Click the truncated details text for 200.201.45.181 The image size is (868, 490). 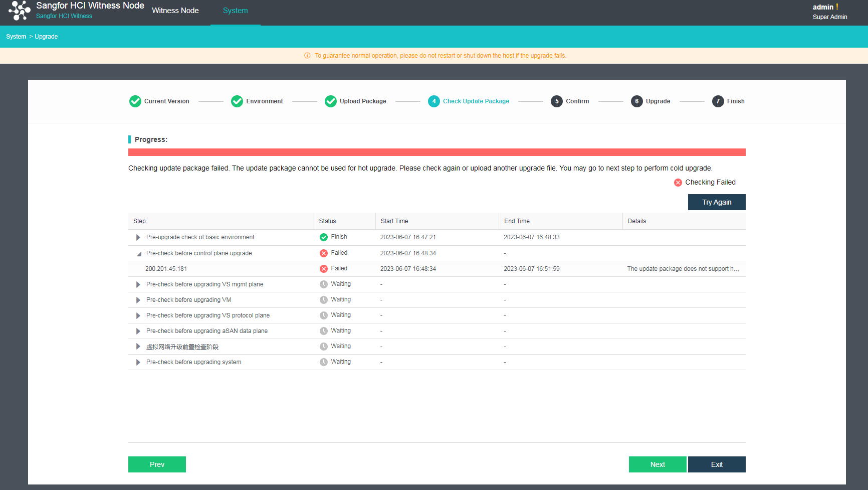(x=683, y=269)
